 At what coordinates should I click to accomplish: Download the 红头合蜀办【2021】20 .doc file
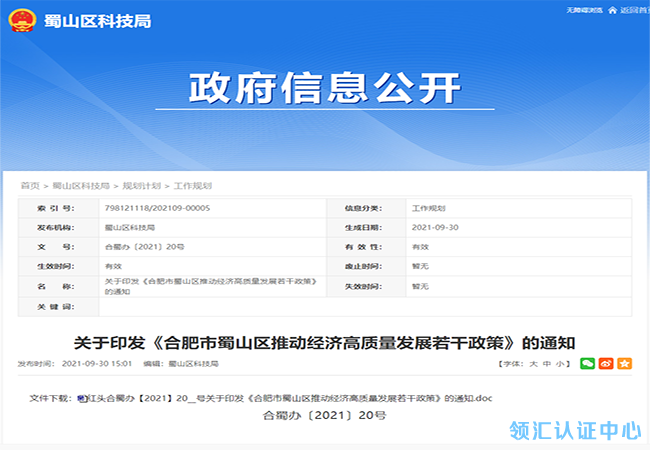(289, 399)
